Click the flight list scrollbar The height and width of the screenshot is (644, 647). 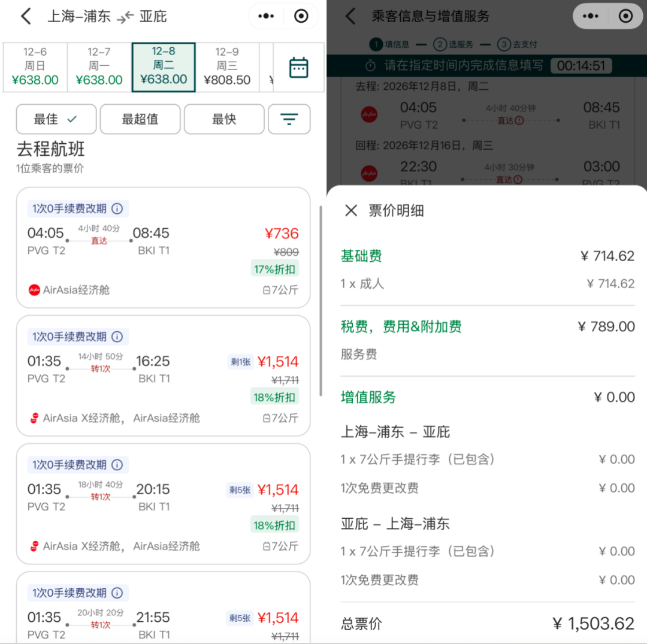(x=321, y=301)
